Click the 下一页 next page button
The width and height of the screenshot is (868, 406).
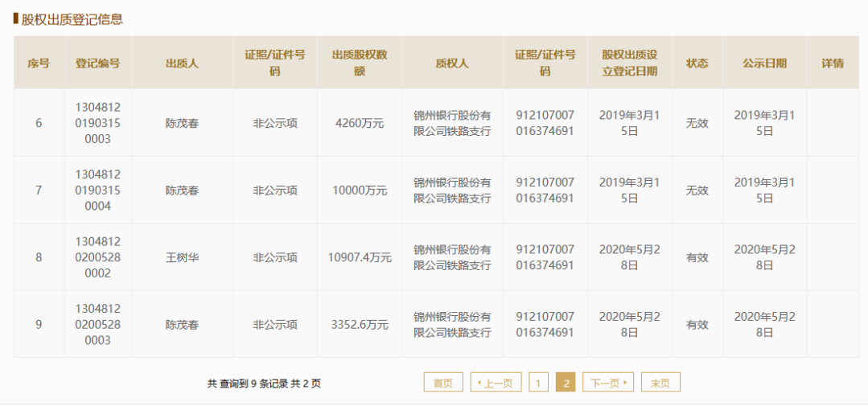(608, 382)
